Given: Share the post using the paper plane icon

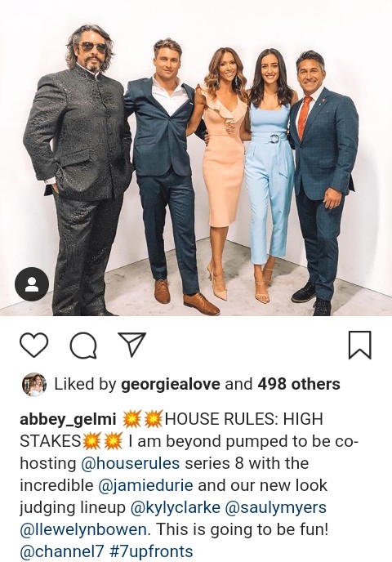Looking at the screenshot, I should click(131, 345).
